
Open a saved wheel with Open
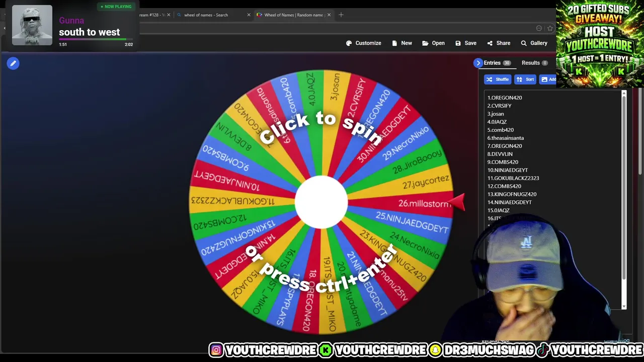point(433,43)
